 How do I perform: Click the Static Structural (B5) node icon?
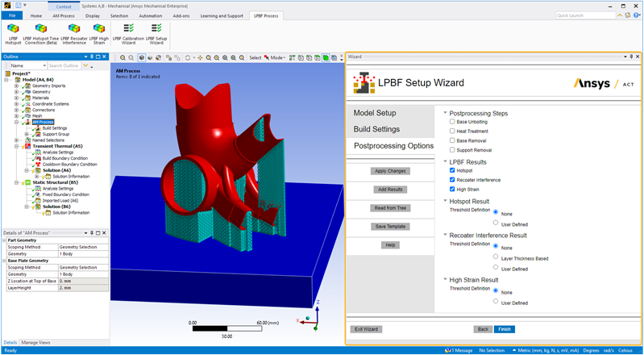28,182
